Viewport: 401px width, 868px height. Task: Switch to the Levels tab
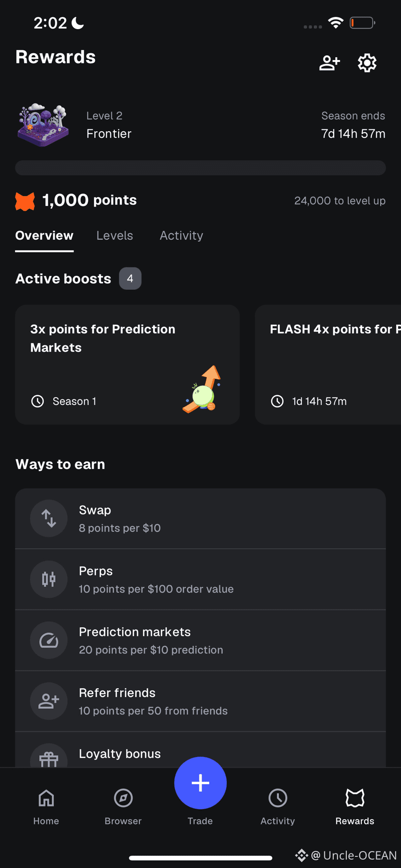coord(115,235)
